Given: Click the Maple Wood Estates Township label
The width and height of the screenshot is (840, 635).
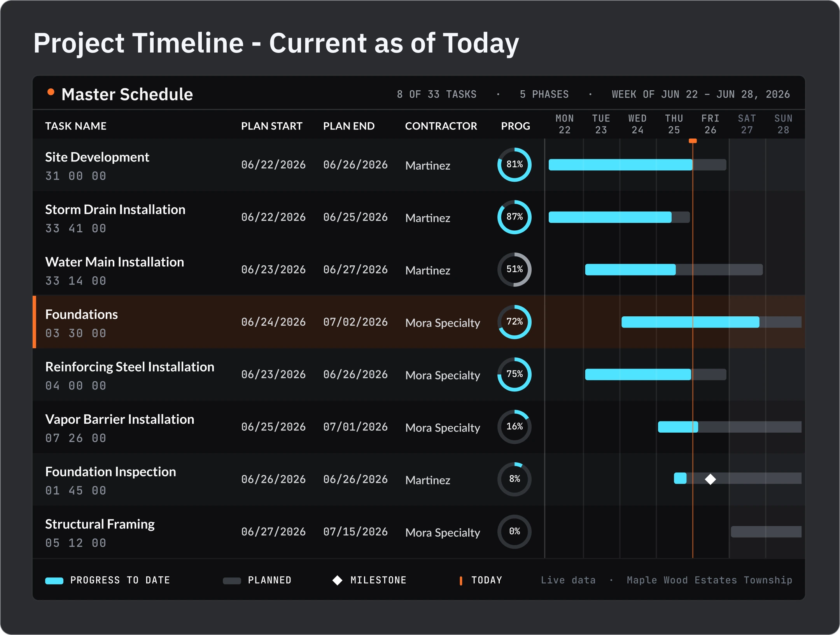Looking at the screenshot, I should click(x=709, y=580).
